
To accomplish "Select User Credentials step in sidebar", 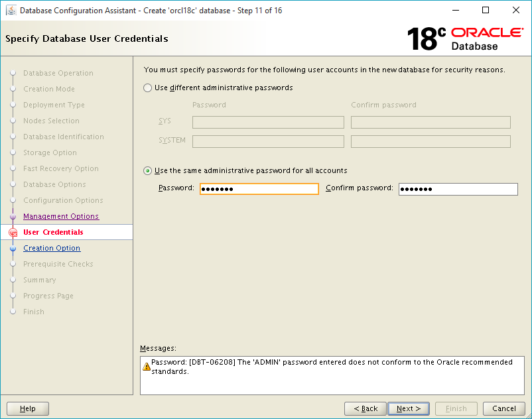I will (x=53, y=232).
